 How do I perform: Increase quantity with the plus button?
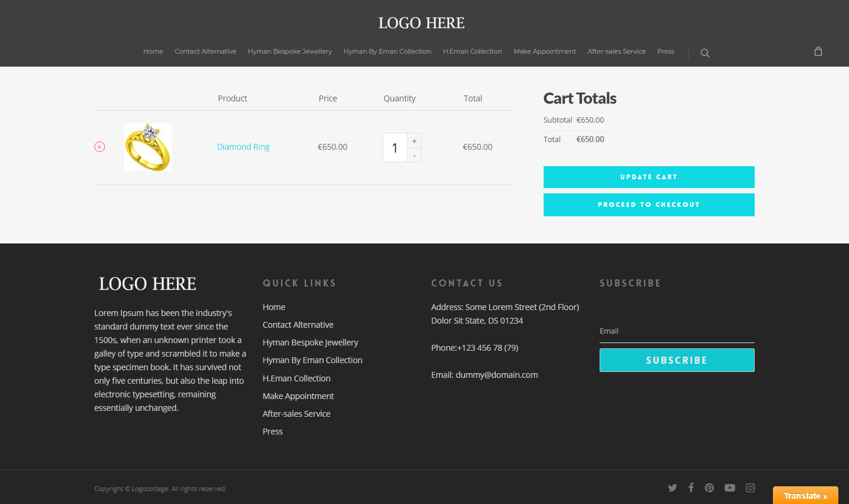point(414,141)
